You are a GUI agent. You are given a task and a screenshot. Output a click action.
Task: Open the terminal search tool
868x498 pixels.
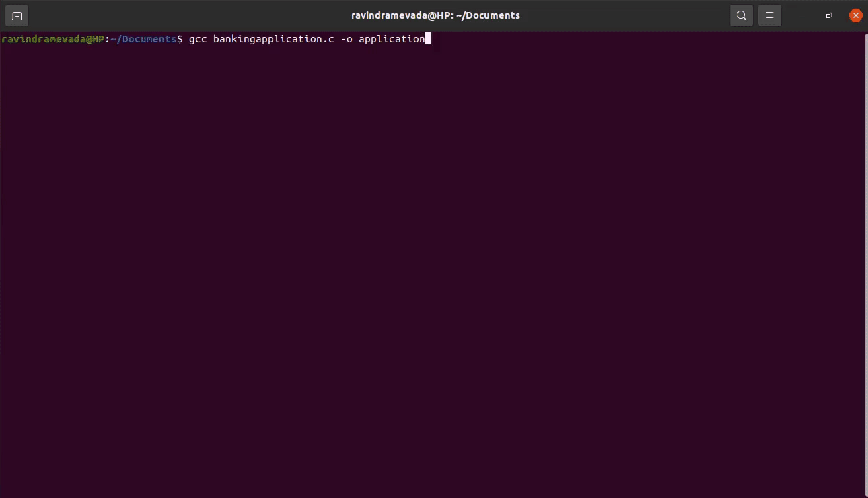point(741,15)
